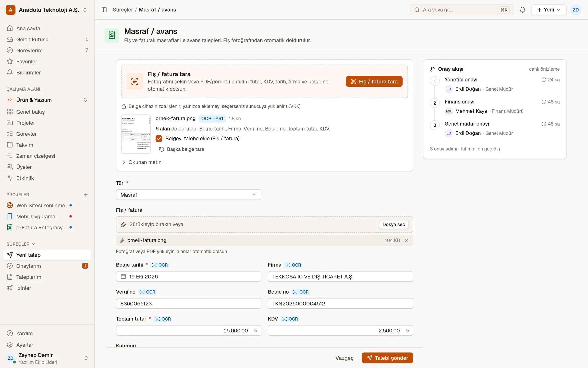The image size is (588, 368).
Task: Open the ornek-fatura.png invoice thumbnail
Action: pyautogui.click(x=136, y=134)
